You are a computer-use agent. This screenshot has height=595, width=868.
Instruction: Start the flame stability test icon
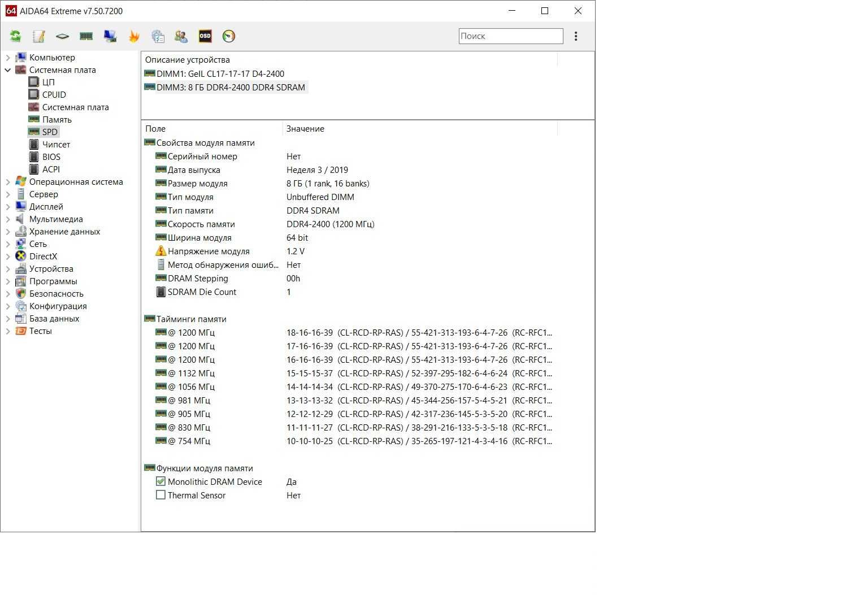coord(134,36)
